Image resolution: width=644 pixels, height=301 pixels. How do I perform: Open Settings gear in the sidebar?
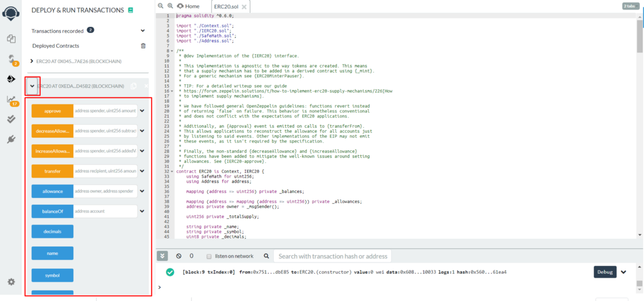click(x=11, y=282)
